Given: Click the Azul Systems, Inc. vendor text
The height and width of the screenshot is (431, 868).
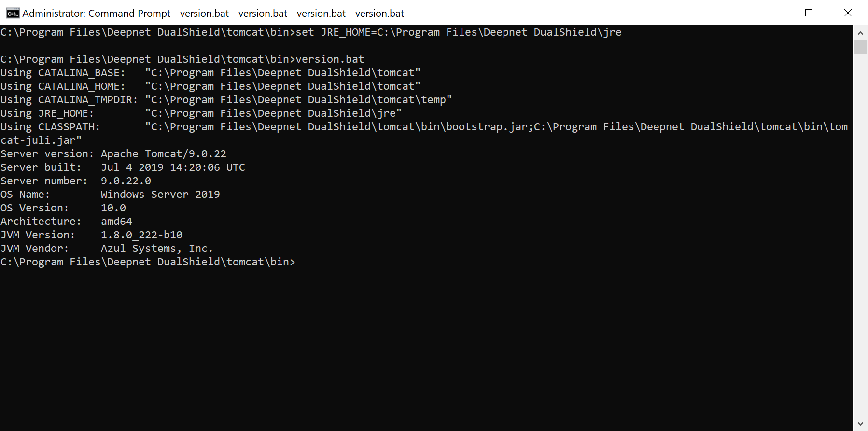Looking at the screenshot, I should [x=156, y=249].
